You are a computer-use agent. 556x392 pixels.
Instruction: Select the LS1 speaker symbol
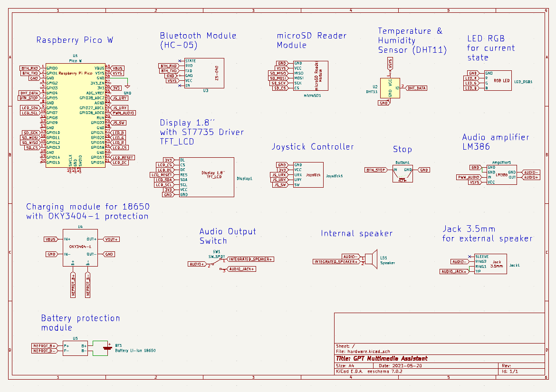(371, 259)
